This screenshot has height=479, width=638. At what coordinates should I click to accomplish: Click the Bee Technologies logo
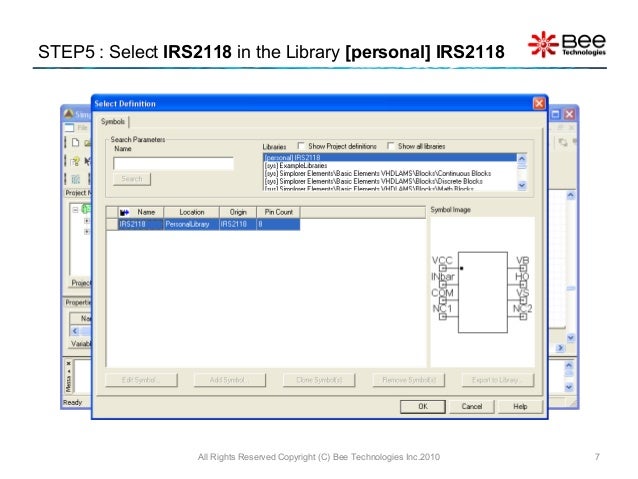(567, 44)
